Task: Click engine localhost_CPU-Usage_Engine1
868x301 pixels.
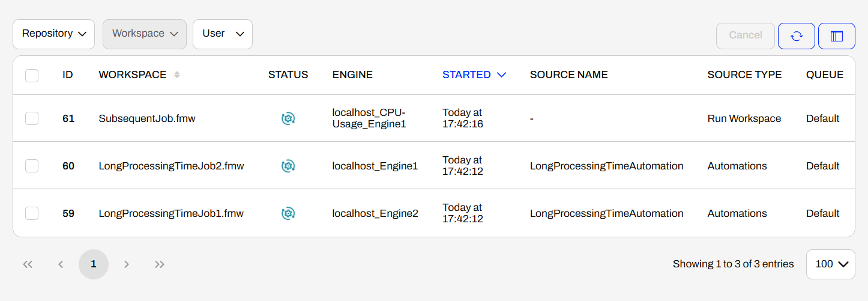Action: tap(369, 118)
